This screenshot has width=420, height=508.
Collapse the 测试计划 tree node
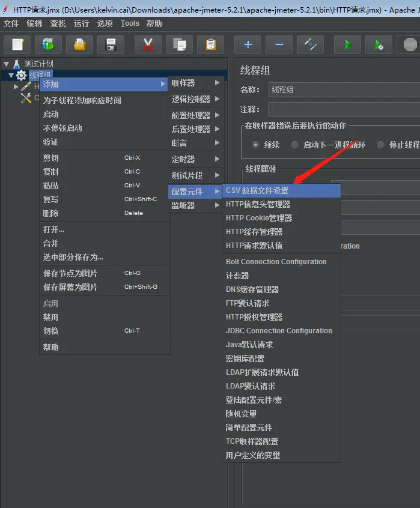coord(6,64)
